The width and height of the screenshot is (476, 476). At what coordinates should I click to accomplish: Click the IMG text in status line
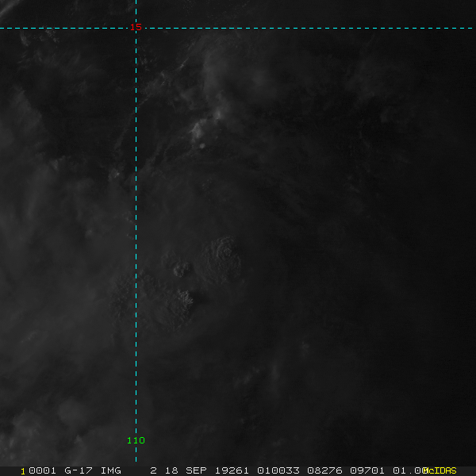(111, 470)
